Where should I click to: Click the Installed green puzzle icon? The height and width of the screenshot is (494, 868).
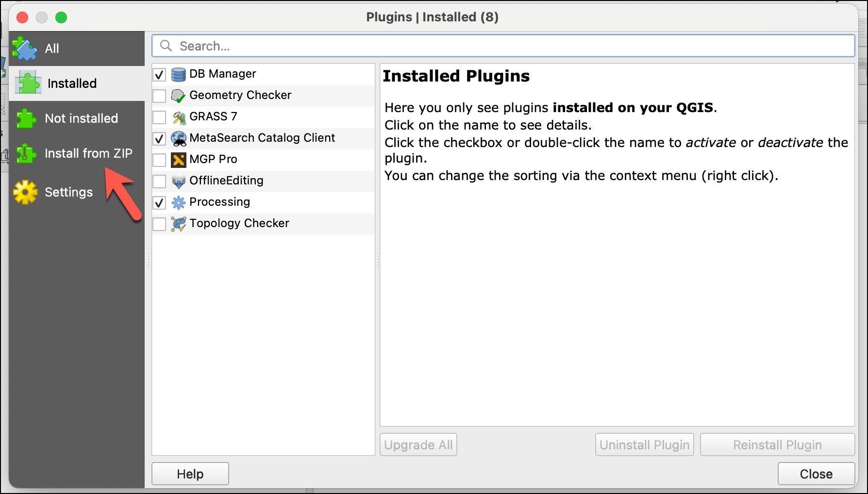click(28, 83)
